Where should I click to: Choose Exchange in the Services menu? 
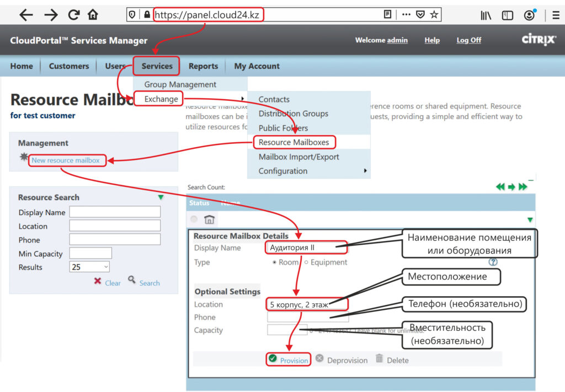tap(161, 99)
